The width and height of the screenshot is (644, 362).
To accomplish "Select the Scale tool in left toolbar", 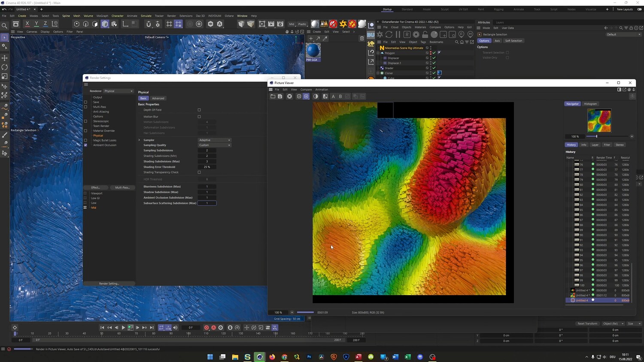I will (5, 76).
